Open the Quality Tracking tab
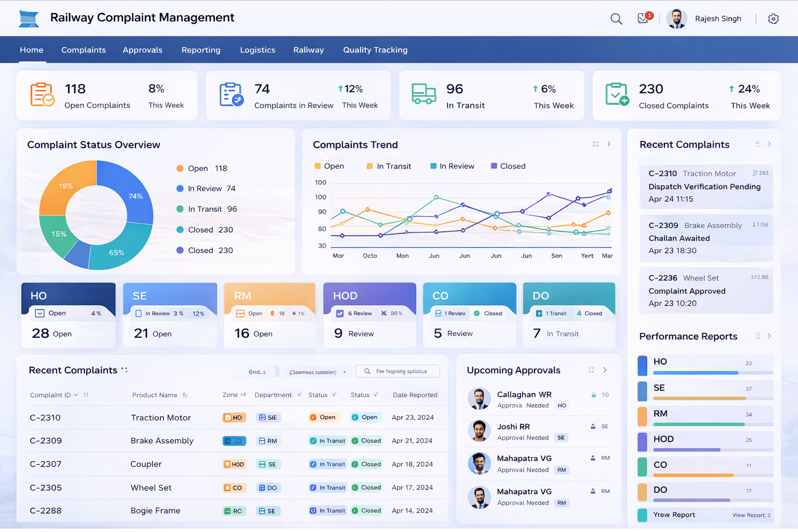The height and width of the screenshot is (532, 798). click(375, 50)
